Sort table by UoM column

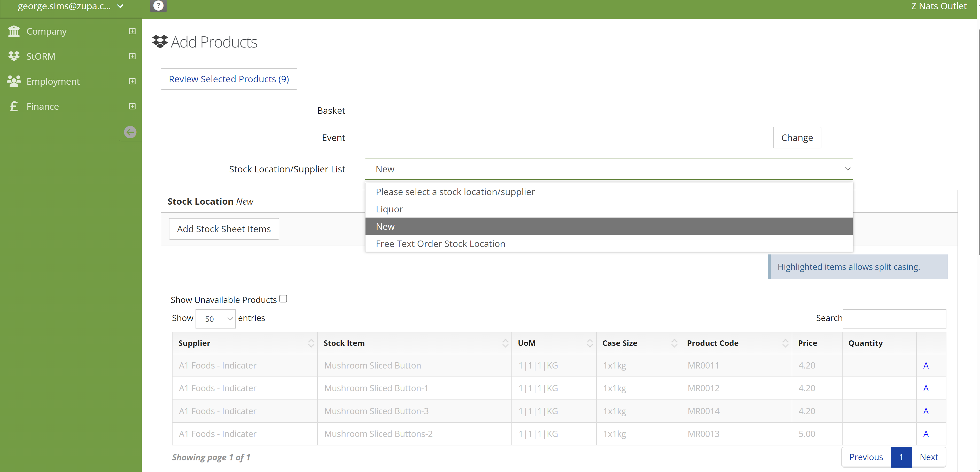[554, 343]
